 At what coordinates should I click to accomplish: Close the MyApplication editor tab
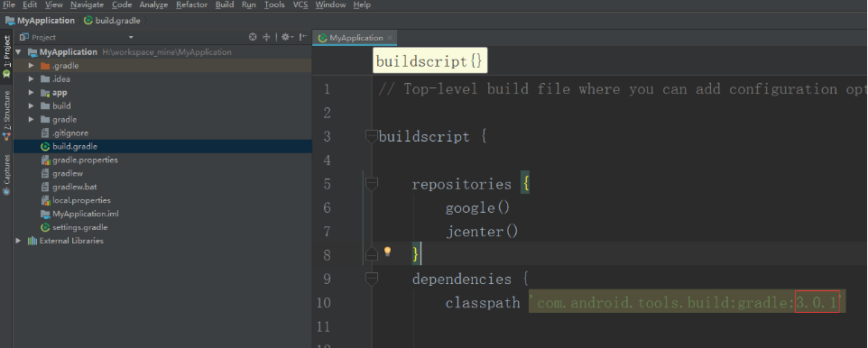[x=390, y=38]
